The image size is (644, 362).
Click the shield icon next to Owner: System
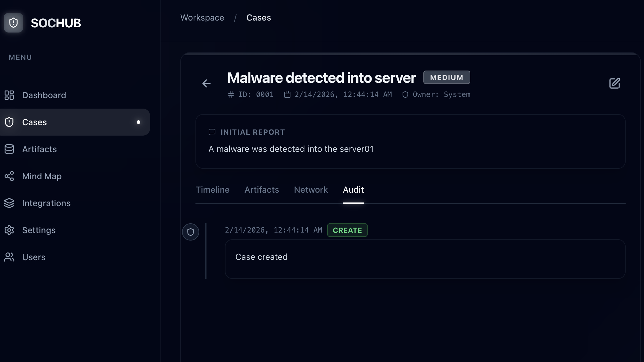coord(405,94)
